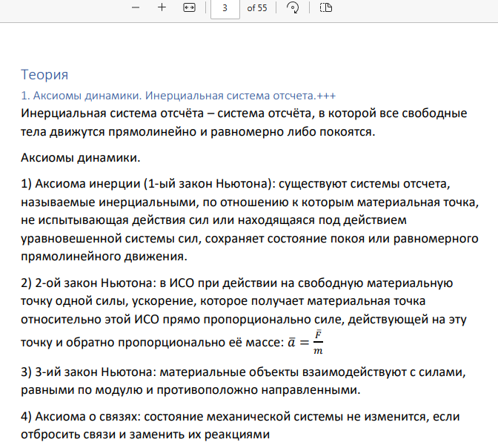The image size is (498, 448).
Task: Click the 'of 55' page count label
Action: [257, 7]
